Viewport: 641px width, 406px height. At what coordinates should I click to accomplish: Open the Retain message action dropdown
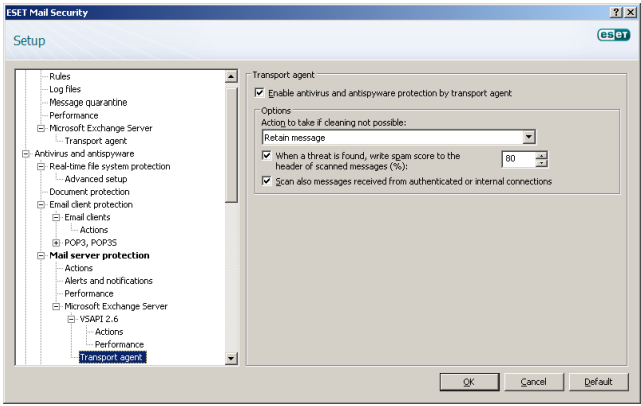pyautogui.click(x=529, y=137)
